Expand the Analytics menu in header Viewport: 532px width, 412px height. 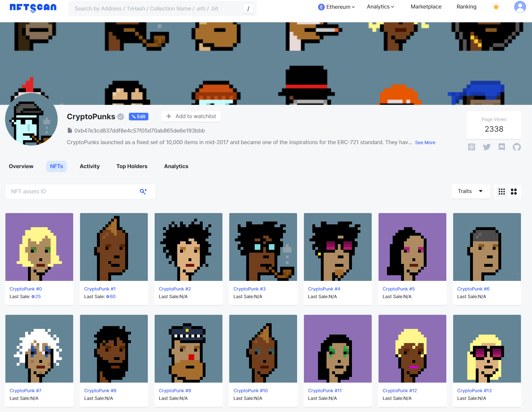pyautogui.click(x=380, y=7)
